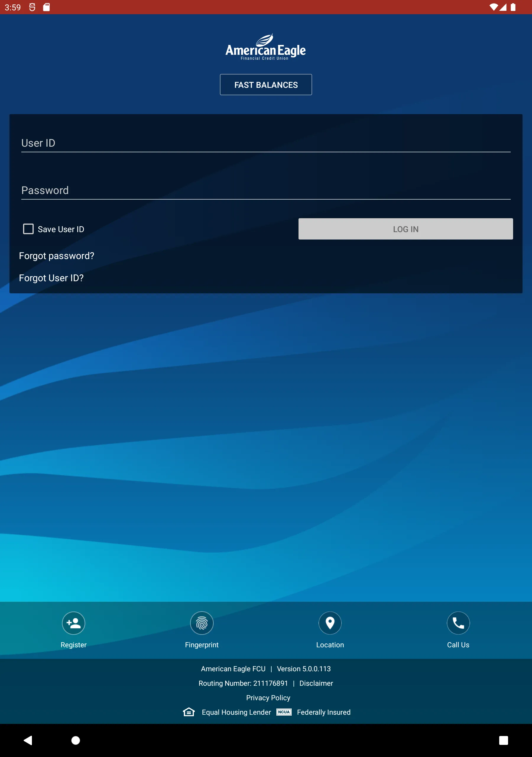Tap the cellular signal status icon
The image size is (532, 757).
tap(503, 7)
